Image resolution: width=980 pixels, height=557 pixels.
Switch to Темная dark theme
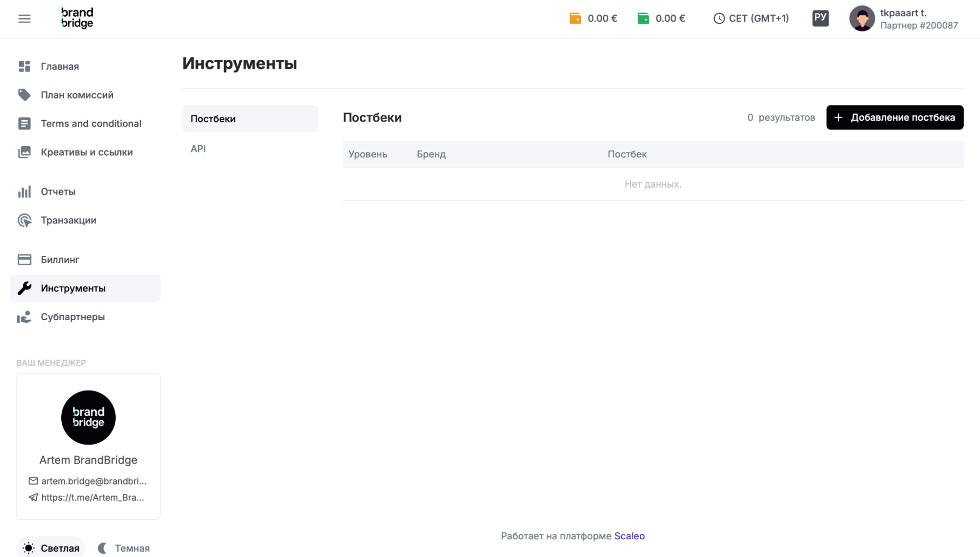click(124, 548)
